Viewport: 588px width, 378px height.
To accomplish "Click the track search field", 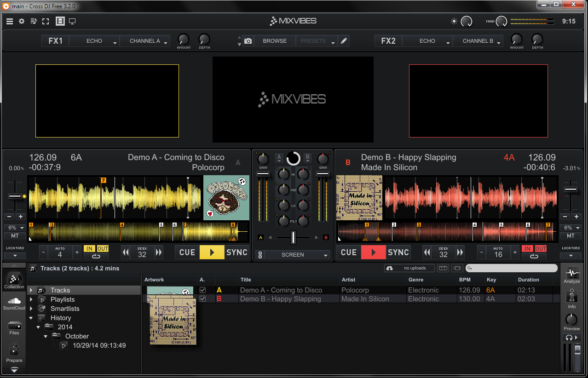I will pyautogui.click(x=511, y=268).
